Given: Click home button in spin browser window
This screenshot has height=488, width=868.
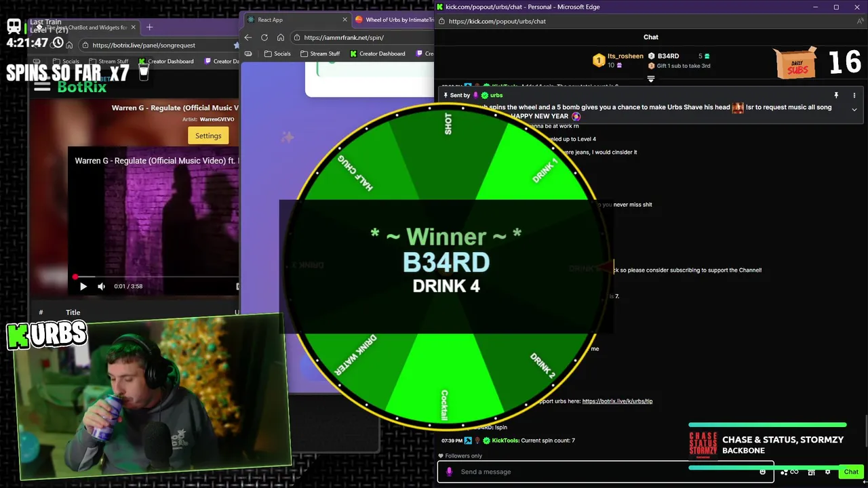Looking at the screenshot, I should [281, 37].
